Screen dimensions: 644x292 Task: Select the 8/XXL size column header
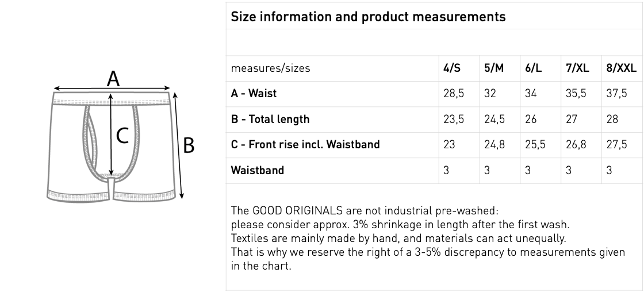click(621, 68)
